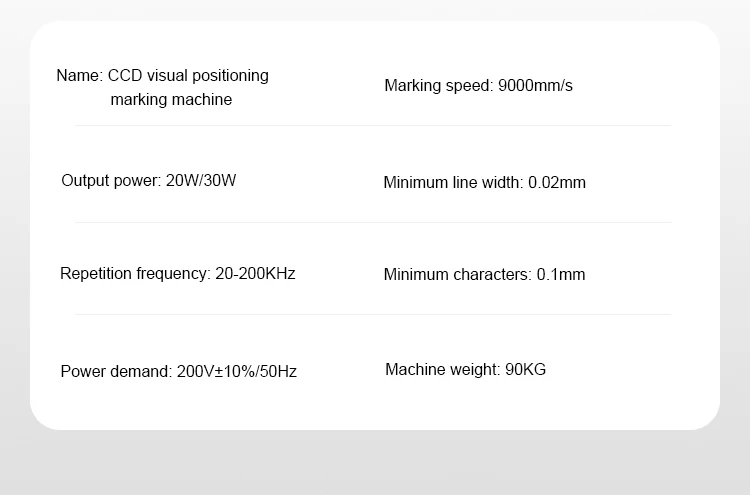This screenshot has width=750, height=495.
Task: Select the 200V±10%/50Hz value
Action: coord(237,371)
